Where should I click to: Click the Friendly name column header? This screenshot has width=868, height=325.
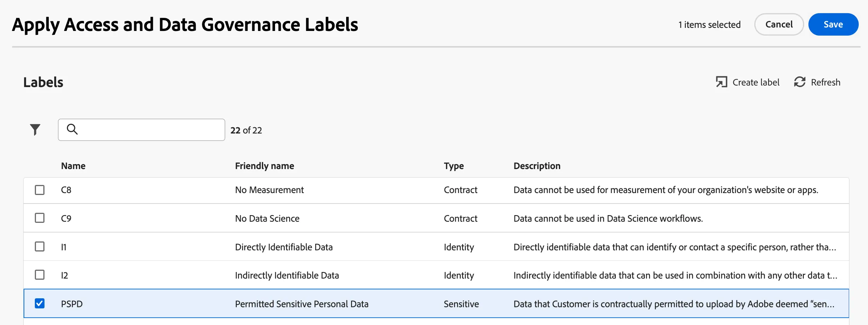pos(265,166)
